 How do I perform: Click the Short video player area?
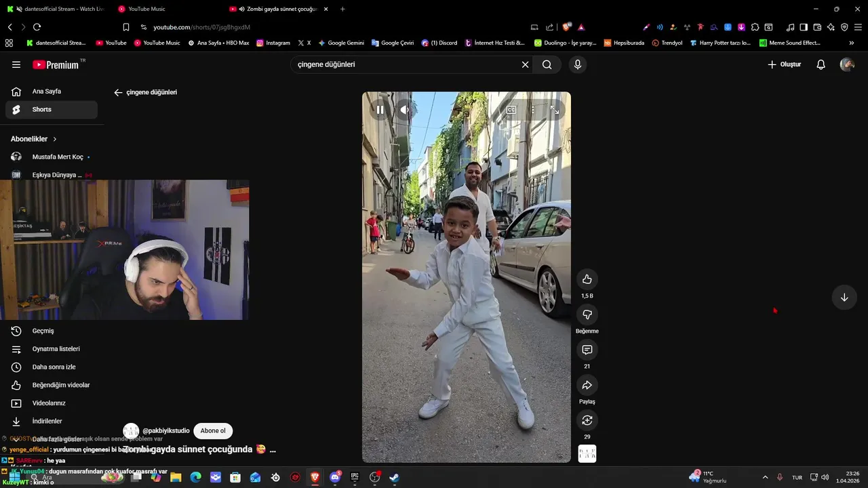(467, 277)
